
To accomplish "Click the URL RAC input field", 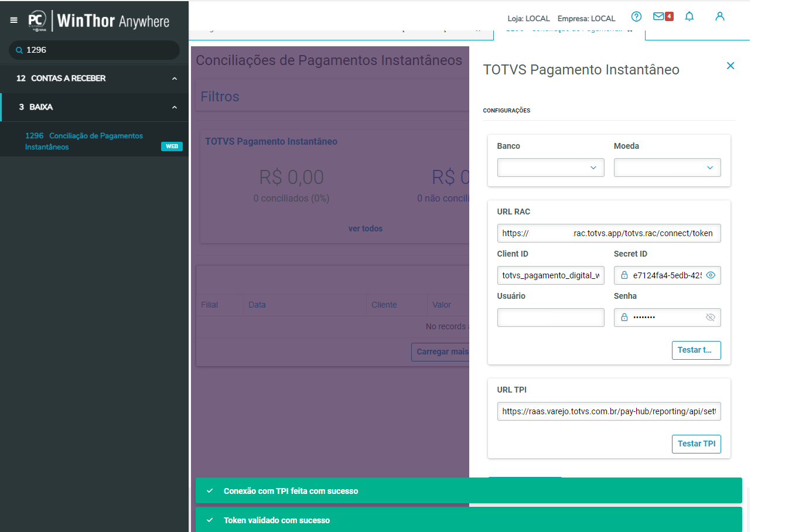I will click(609, 233).
